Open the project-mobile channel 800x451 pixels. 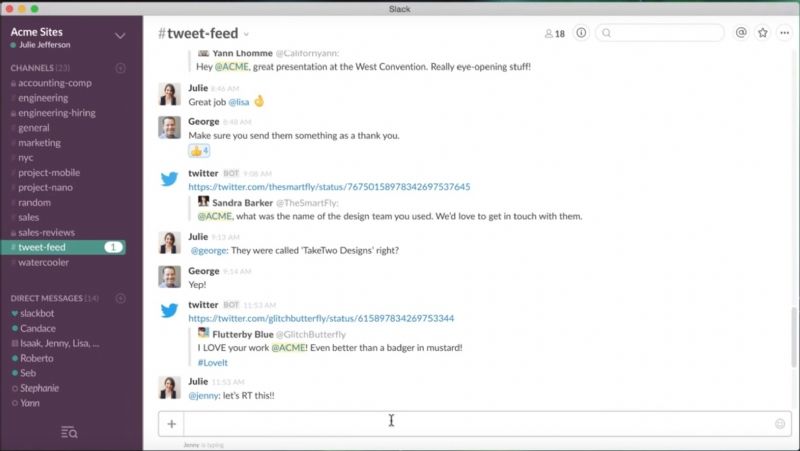coord(49,172)
